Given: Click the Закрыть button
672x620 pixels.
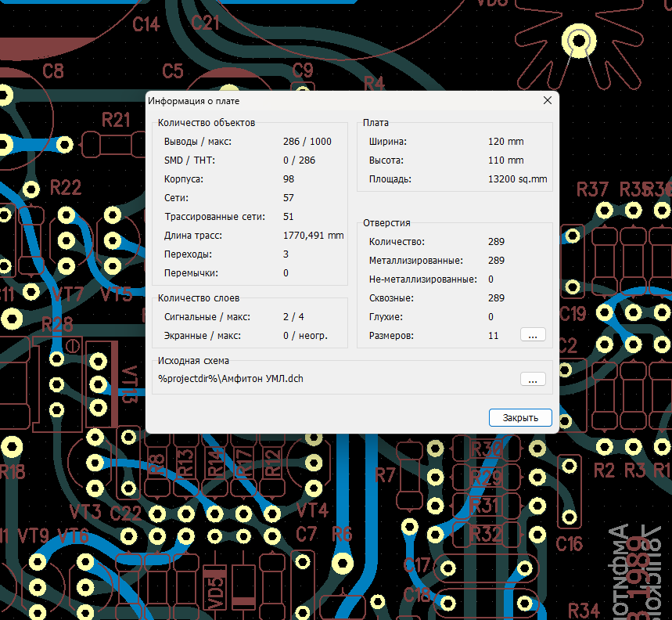Looking at the screenshot, I should (520, 418).
